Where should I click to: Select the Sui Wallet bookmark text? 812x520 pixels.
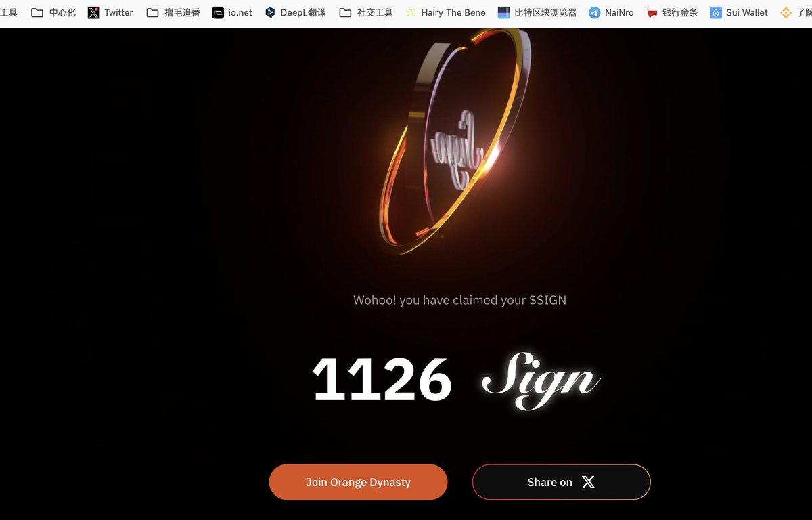tap(747, 12)
